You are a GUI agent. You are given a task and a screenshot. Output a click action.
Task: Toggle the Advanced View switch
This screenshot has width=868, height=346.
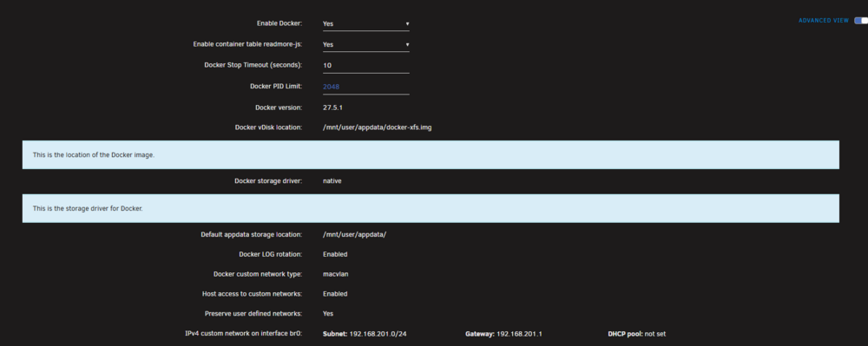click(x=861, y=21)
